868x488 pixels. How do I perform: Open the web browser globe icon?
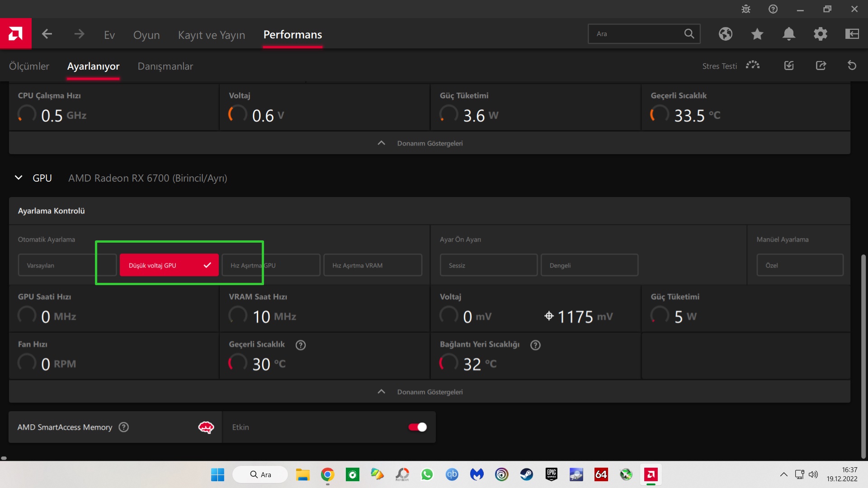coord(726,34)
